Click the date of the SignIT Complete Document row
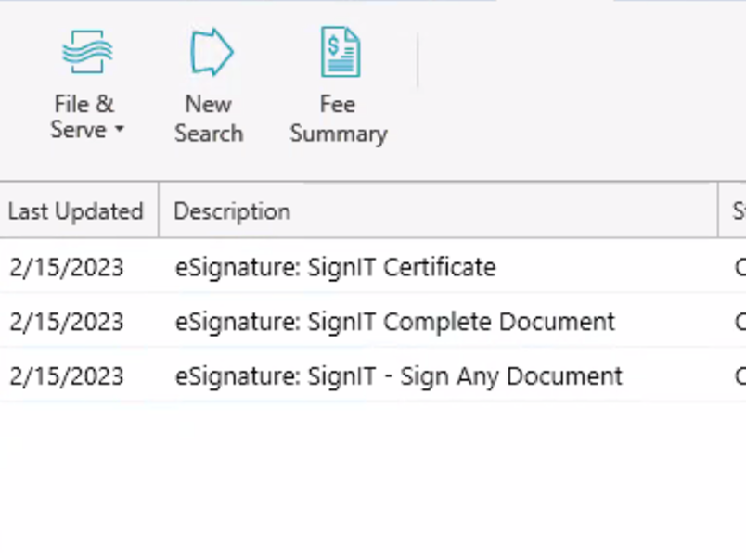Image resolution: width=746 pixels, height=560 pixels. click(x=66, y=322)
